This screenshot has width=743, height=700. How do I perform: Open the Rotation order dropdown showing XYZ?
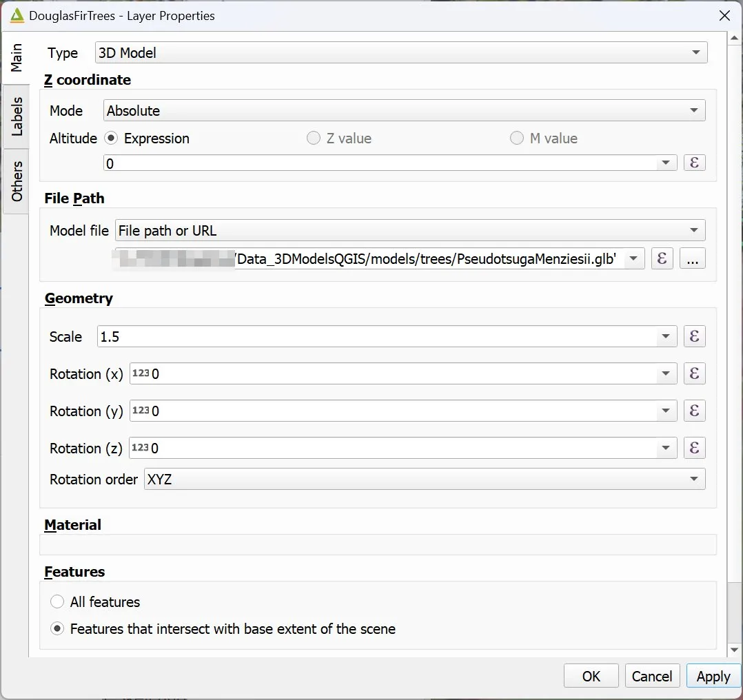click(425, 480)
